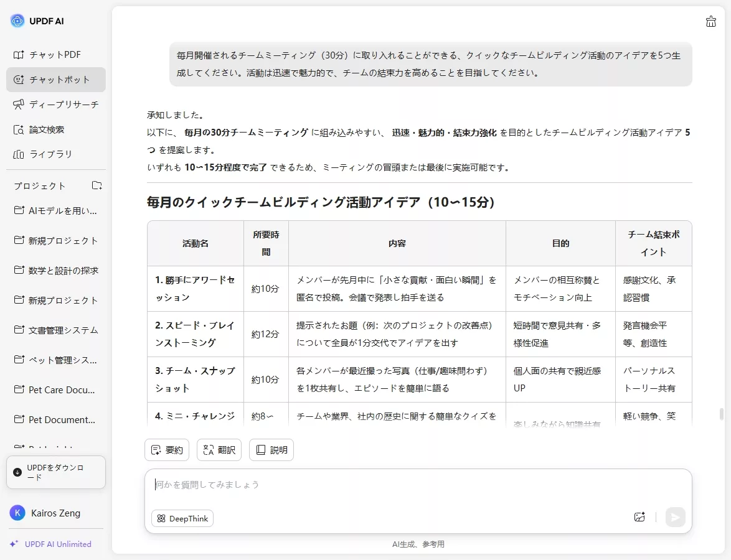Click UPDFをダウンロード banner

pyautogui.click(x=55, y=472)
